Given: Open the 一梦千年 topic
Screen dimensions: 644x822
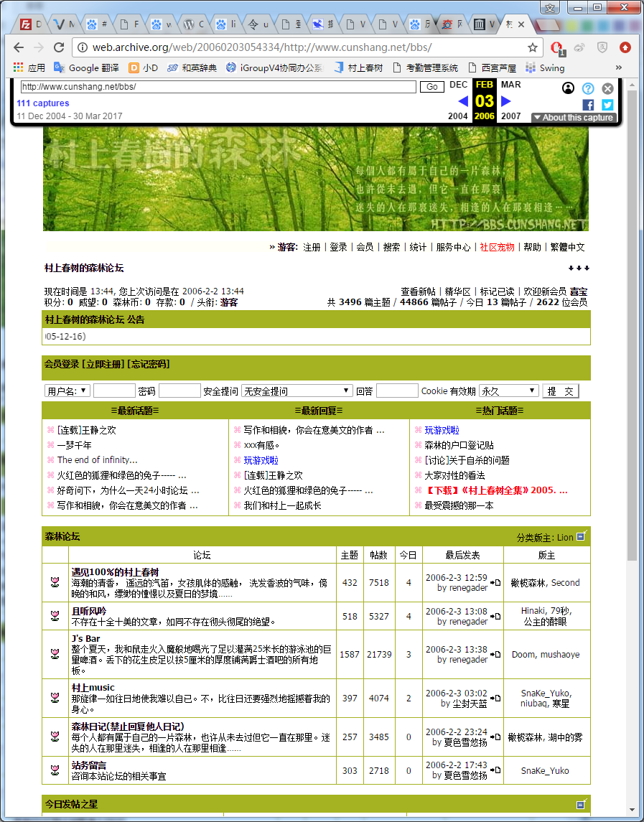Looking at the screenshot, I should pos(75,445).
